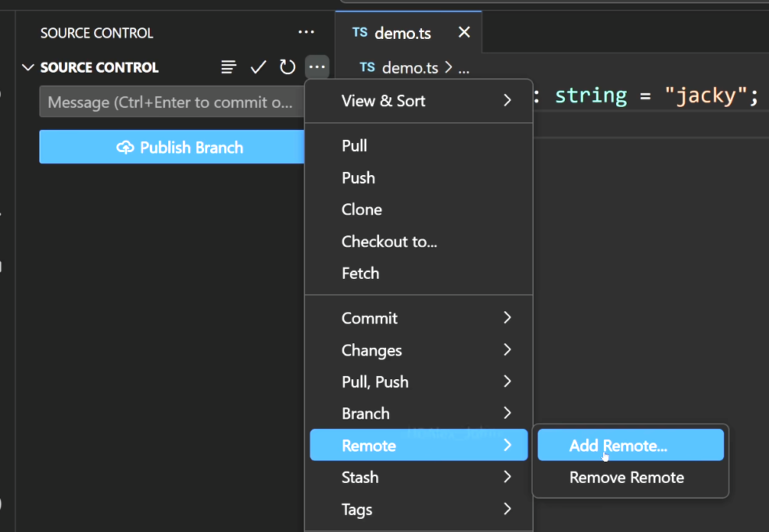Open the Source Control panel title ellipsis menu
The width and height of the screenshot is (769, 532).
[306, 32]
